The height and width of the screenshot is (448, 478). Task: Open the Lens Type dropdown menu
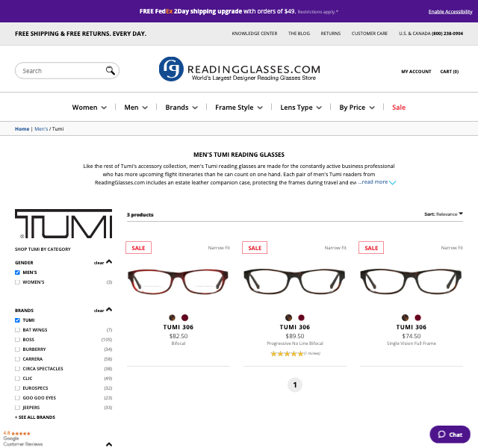pos(301,108)
